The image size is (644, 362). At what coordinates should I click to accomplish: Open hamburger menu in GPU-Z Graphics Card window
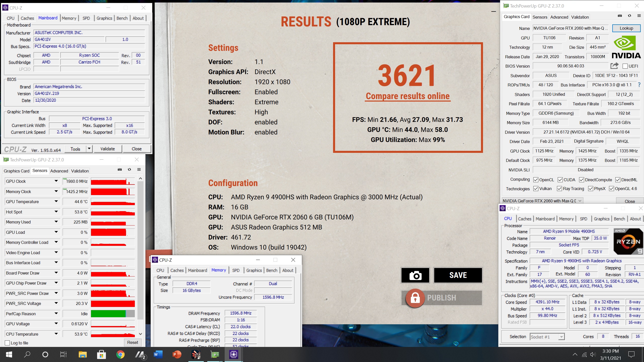[639, 16]
